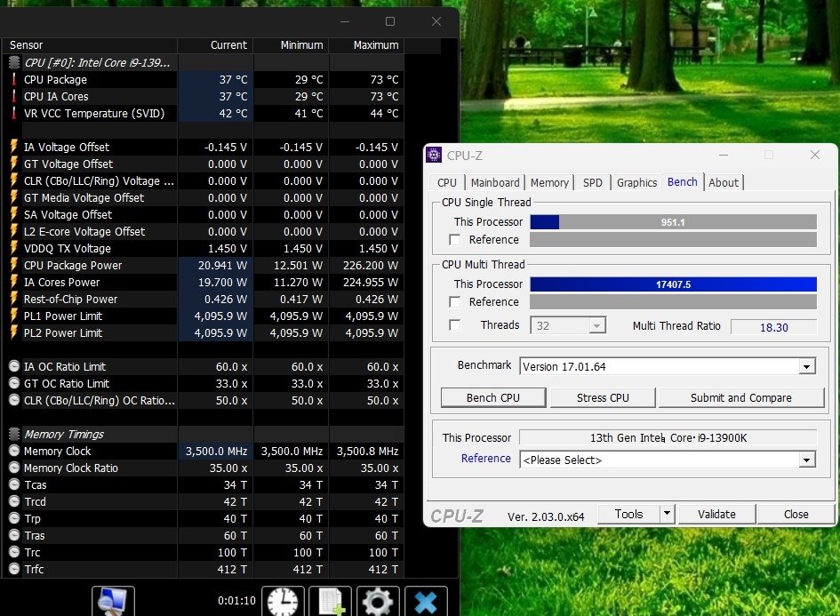Click the Sensor column header
The image size is (840, 616).
tap(90, 45)
